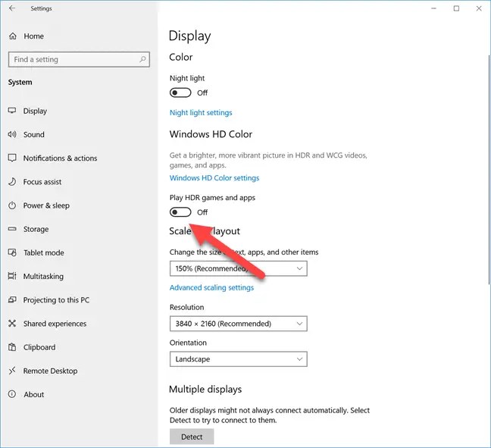Screen dimensions: 491x448
Task: Click the Projecting to this PC icon
Action: [x=12, y=300]
